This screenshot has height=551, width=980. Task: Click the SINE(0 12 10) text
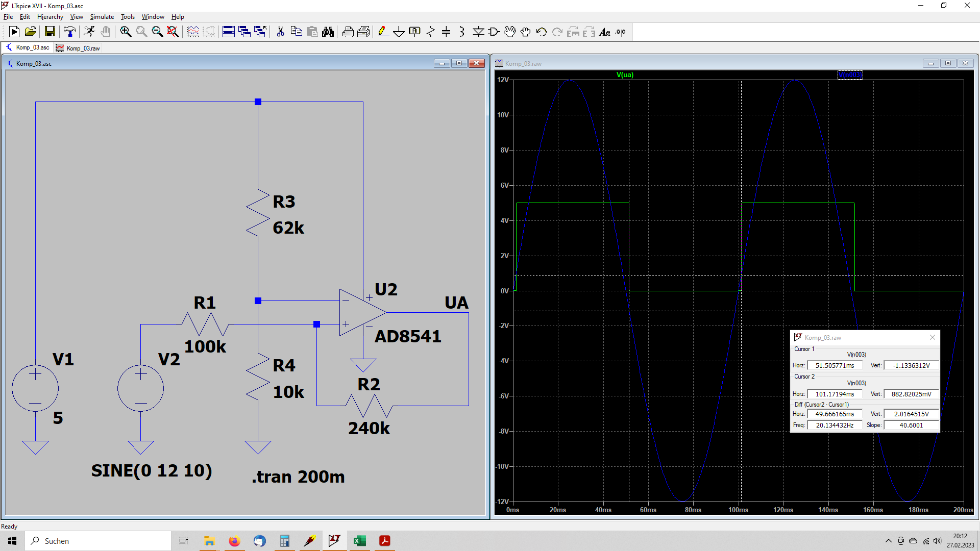click(x=152, y=470)
